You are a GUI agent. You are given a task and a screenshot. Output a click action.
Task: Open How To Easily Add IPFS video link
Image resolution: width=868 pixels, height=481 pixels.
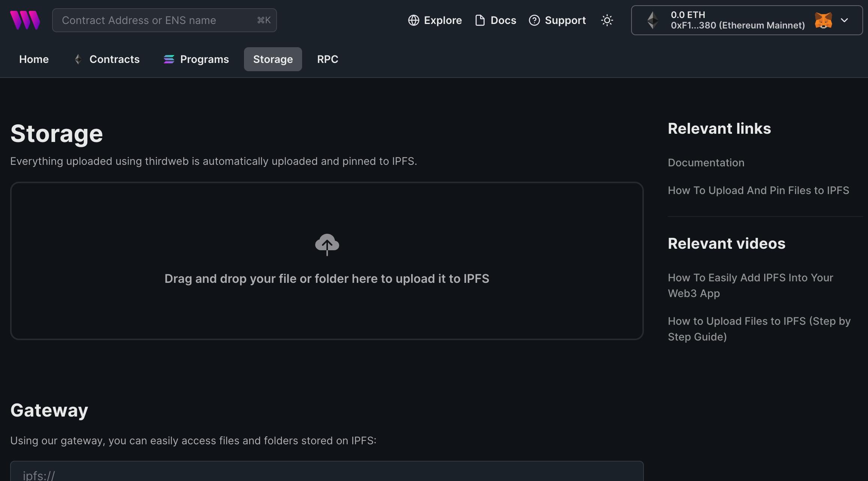click(x=750, y=285)
